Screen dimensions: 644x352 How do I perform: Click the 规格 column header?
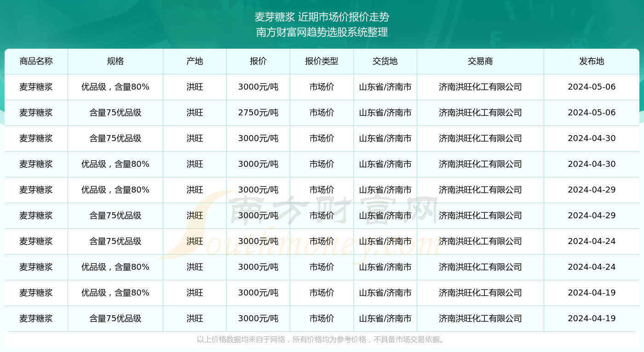[x=115, y=62]
